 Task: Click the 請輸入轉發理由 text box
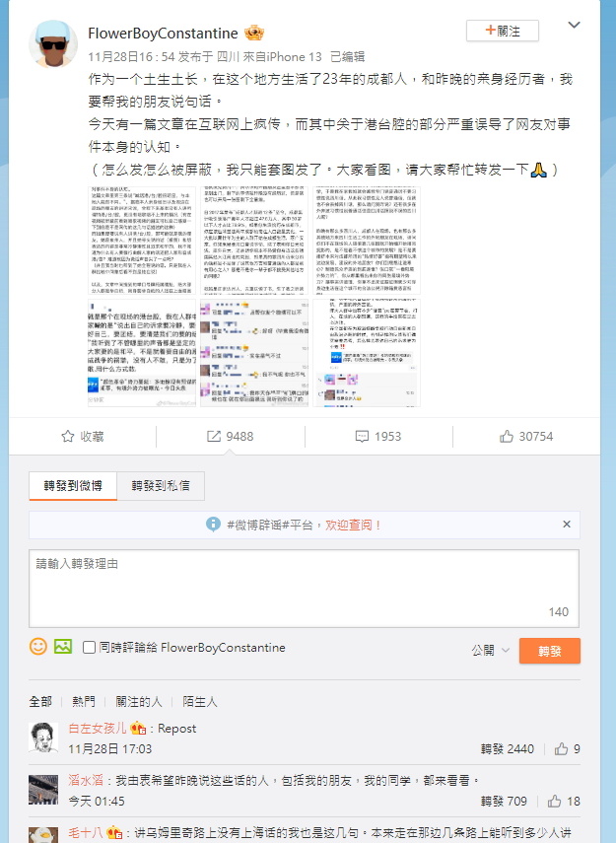[x=304, y=589]
